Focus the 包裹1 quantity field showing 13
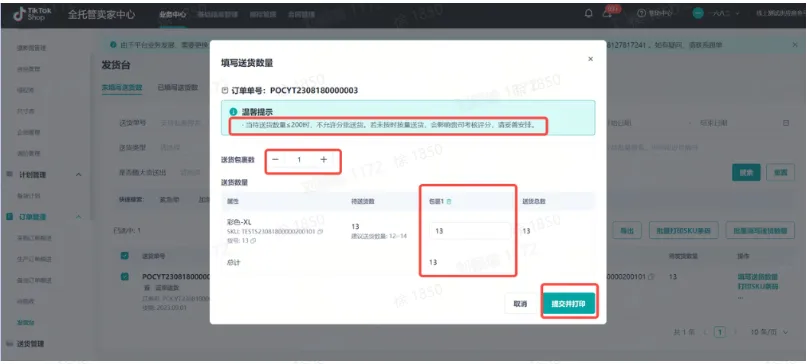 tap(469, 231)
